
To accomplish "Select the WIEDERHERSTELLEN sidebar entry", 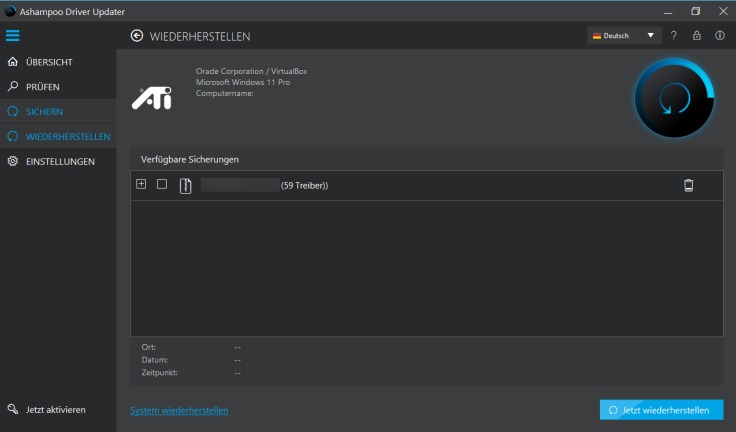I will point(58,137).
